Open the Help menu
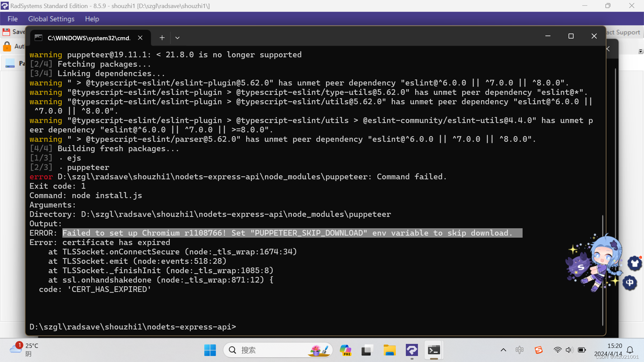Image resolution: width=644 pixels, height=362 pixels. coord(92,19)
